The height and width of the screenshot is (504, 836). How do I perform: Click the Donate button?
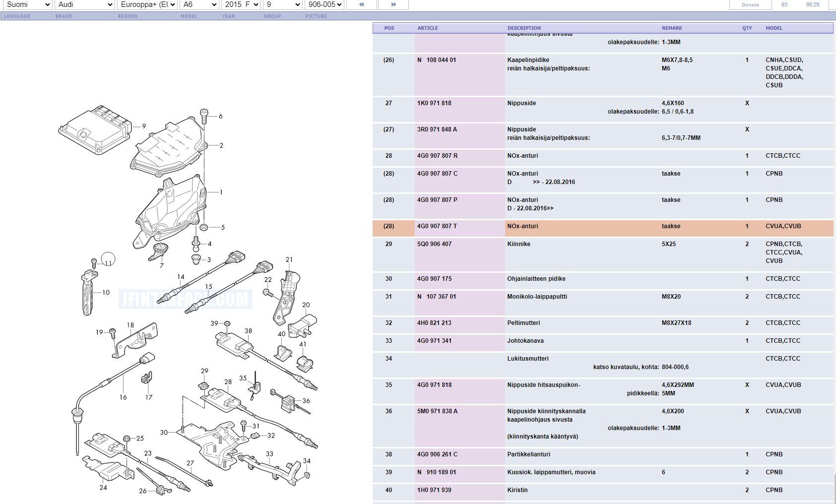coord(750,4)
